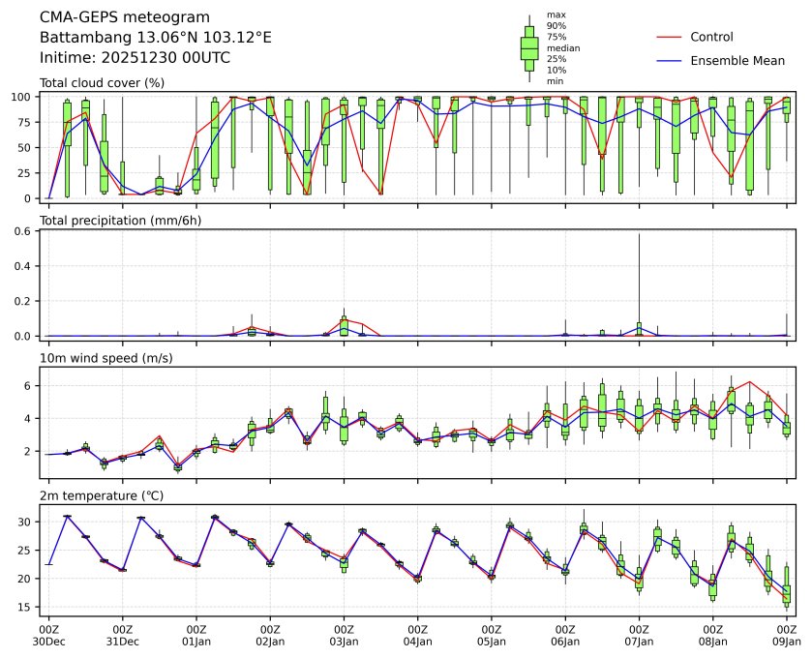Click the 00Z 09Jan x-axis label
The image size is (812, 658).
pos(785,635)
